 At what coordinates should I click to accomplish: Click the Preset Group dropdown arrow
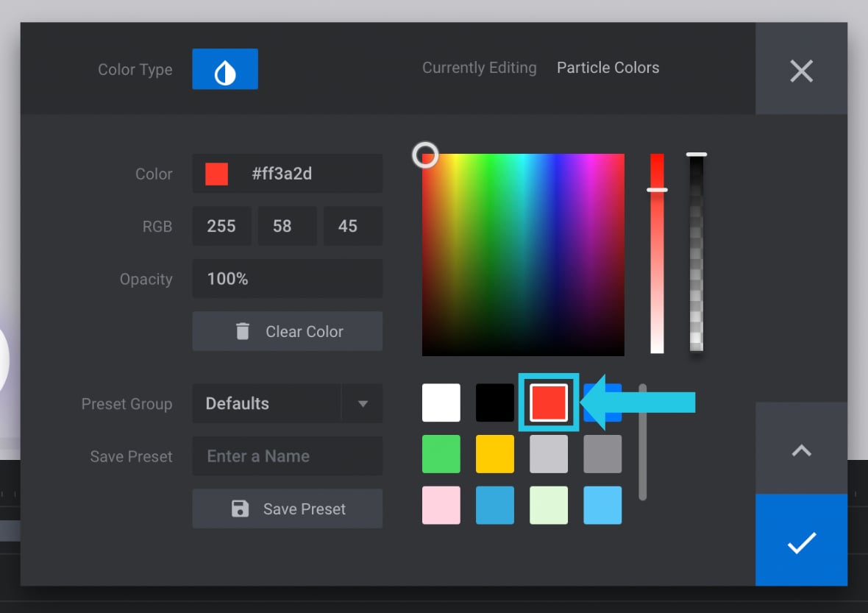(363, 404)
